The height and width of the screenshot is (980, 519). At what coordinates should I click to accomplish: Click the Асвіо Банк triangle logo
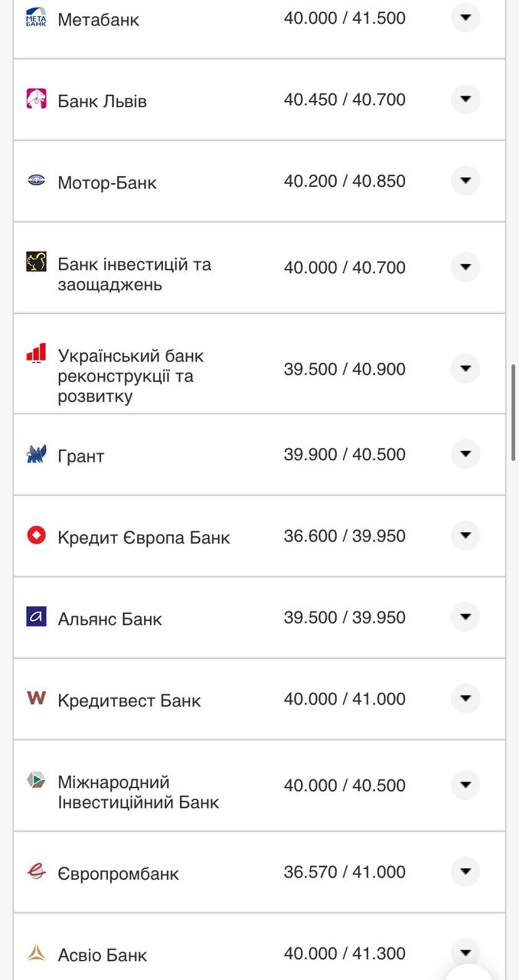tap(36, 953)
